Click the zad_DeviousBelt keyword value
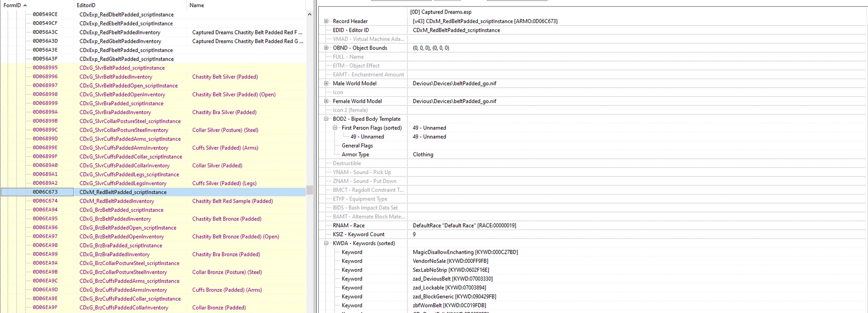Screen dimensions: 868x313 (453, 279)
